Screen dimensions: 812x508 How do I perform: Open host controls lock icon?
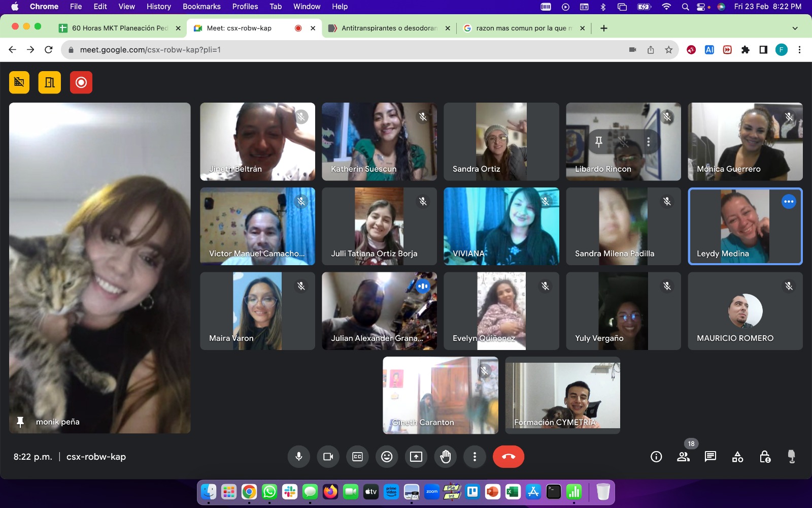pos(765,457)
